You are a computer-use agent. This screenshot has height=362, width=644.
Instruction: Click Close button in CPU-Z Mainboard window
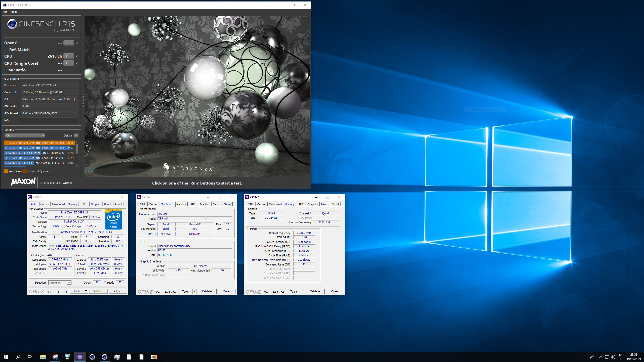click(226, 291)
